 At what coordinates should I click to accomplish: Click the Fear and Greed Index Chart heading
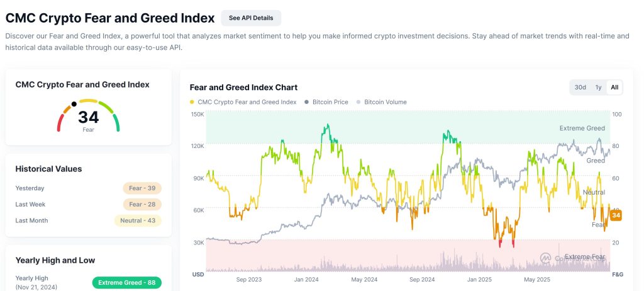(243, 87)
